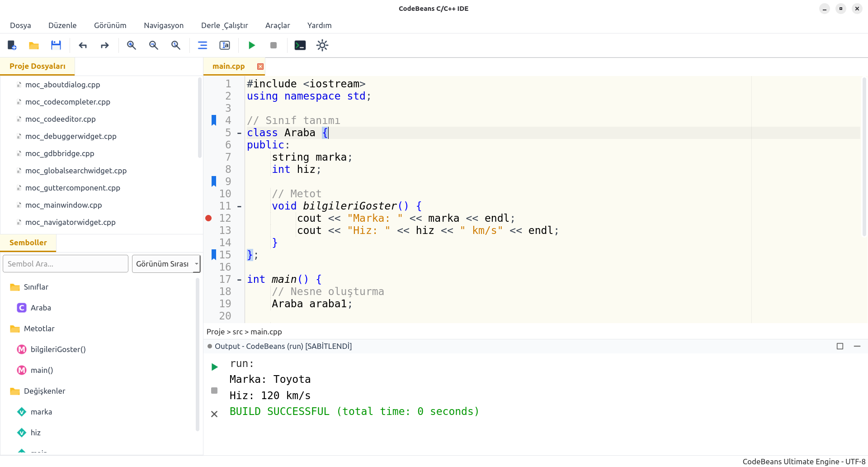Viewport: 868px width, 467px height.
Task: Toggle the bookmark on line 4
Action: (x=214, y=120)
